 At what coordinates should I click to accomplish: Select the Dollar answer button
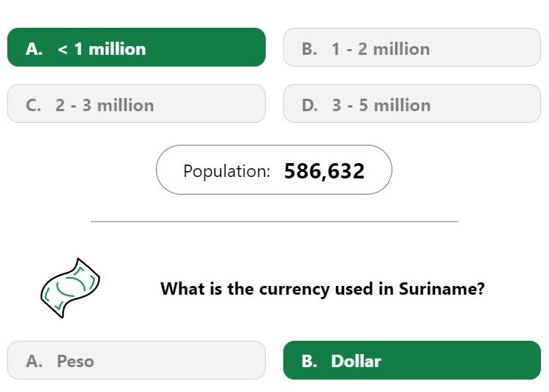(411, 360)
